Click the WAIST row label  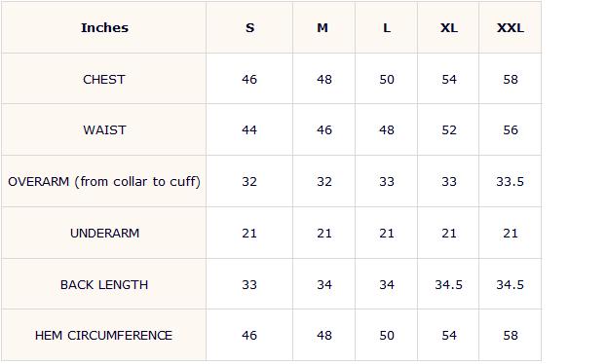104,130
